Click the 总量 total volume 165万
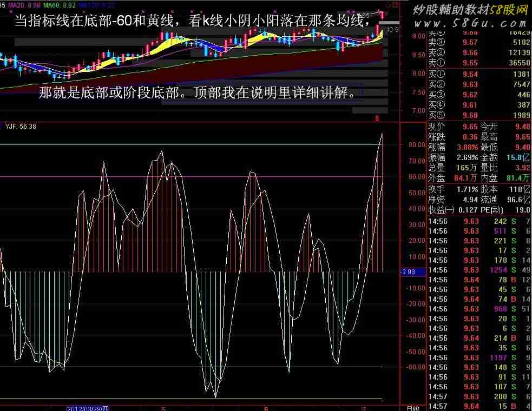532x411 pixels. pyautogui.click(x=467, y=168)
